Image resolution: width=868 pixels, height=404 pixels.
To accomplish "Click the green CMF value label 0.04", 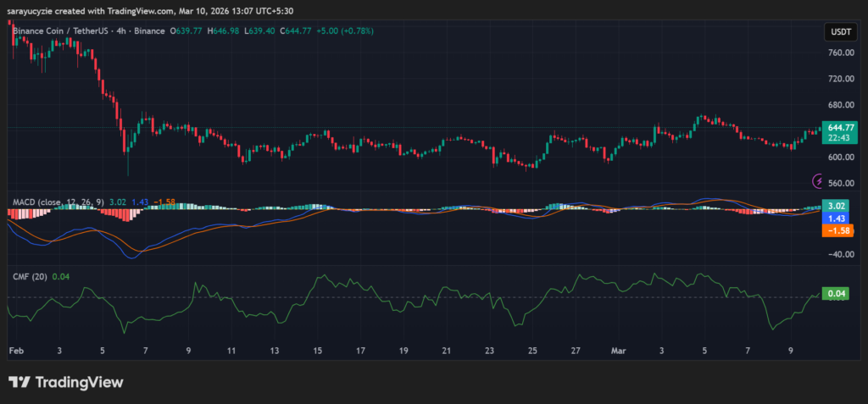I will (837, 294).
